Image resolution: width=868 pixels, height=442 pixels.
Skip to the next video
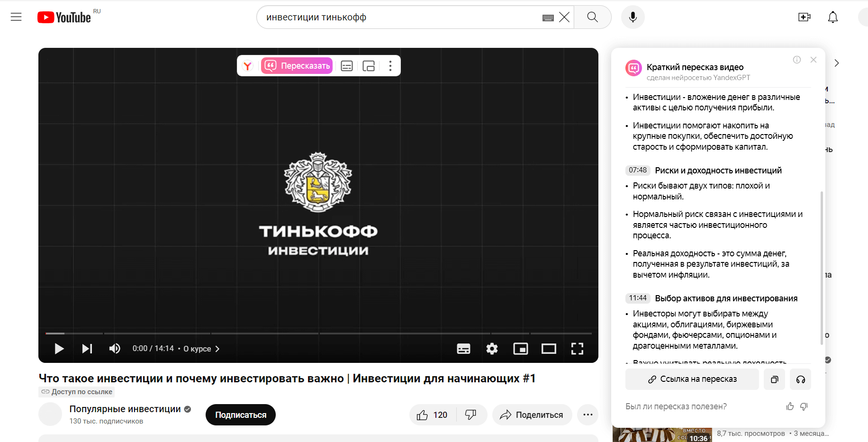(87, 349)
